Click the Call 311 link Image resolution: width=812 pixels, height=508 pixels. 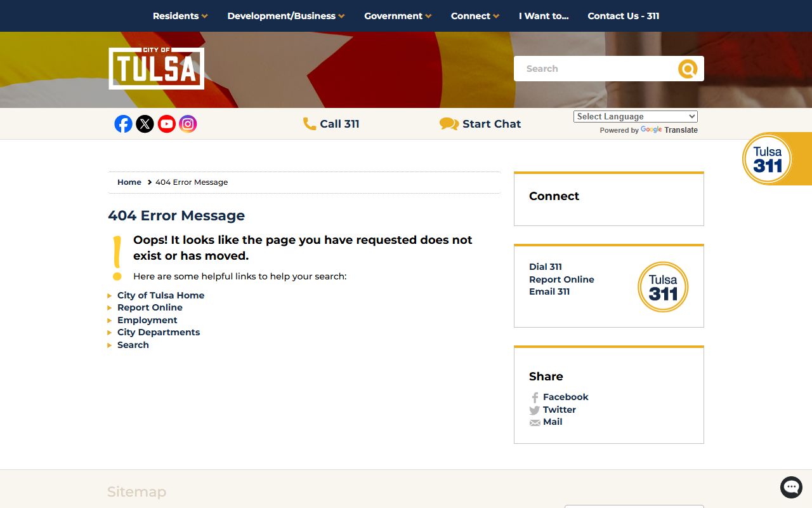click(x=332, y=124)
